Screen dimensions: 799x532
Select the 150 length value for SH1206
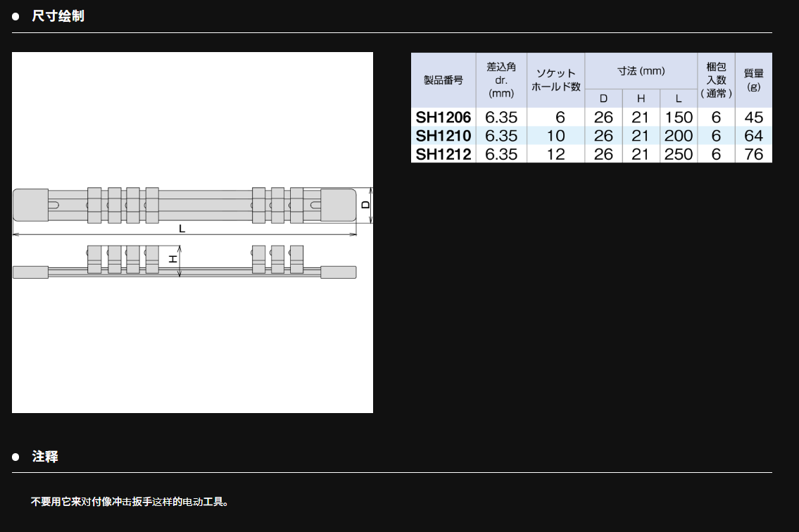point(679,118)
